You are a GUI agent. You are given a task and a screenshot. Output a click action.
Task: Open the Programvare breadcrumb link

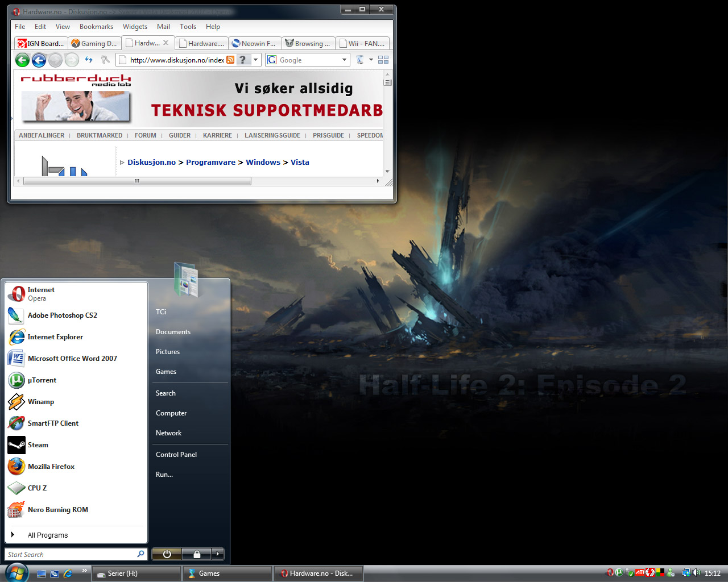click(x=210, y=163)
